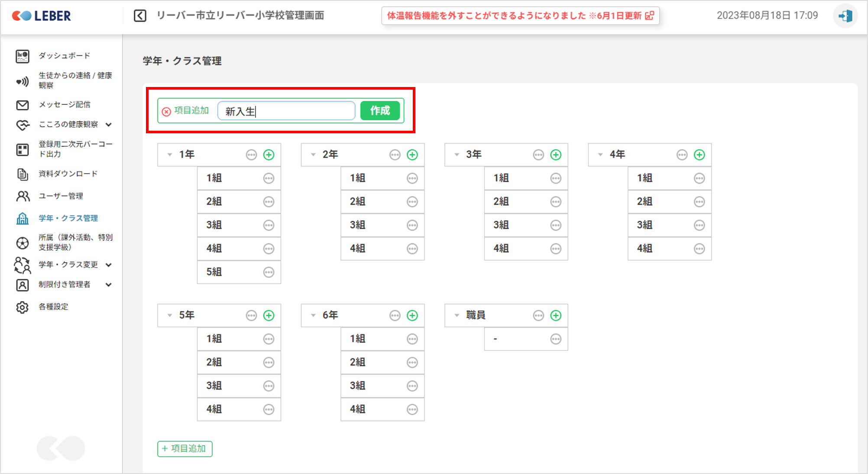Expand 制限付き管理者 sidebar menu
The image size is (868, 474).
[109, 284]
